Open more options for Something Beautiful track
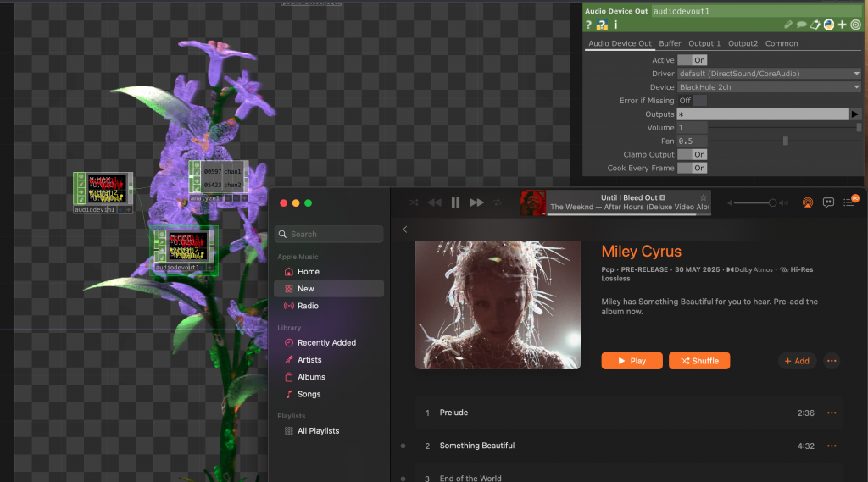The height and width of the screenshot is (482, 868). pyautogui.click(x=832, y=446)
